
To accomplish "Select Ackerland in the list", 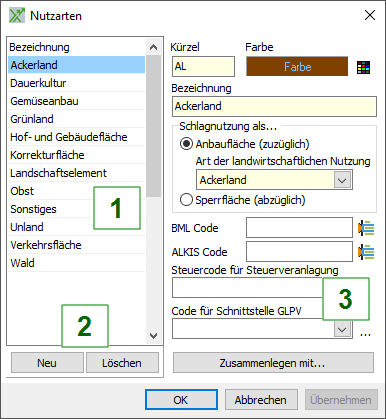I will pyautogui.click(x=77, y=65).
